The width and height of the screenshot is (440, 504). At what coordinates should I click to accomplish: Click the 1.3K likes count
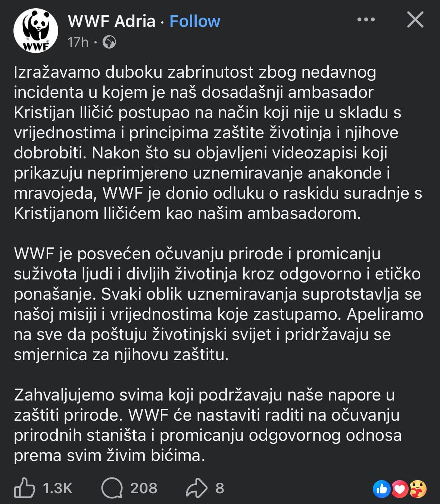click(x=57, y=488)
